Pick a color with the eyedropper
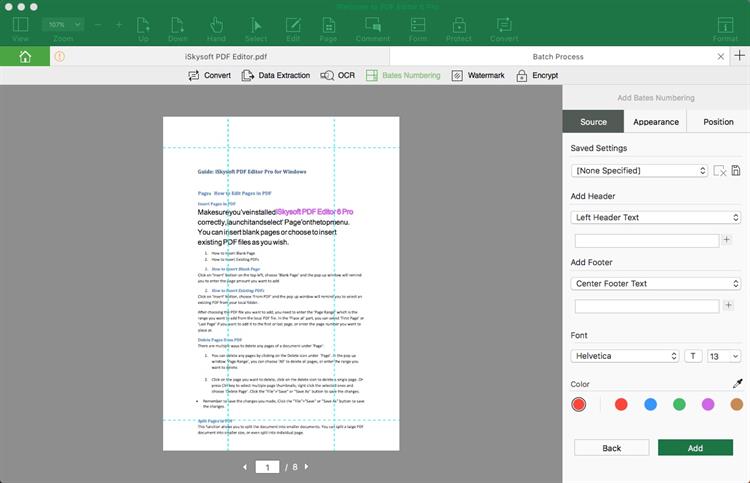The width and height of the screenshot is (750, 483). click(x=738, y=384)
